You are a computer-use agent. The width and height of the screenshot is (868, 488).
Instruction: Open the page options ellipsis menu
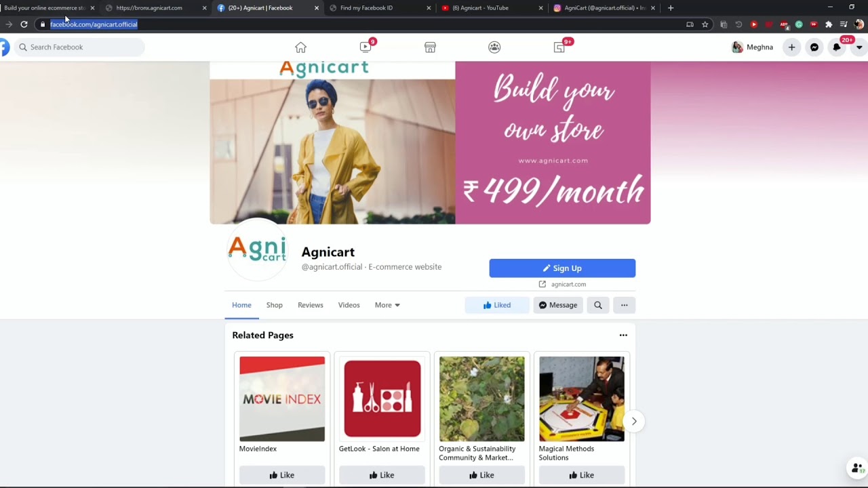pyautogui.click(x=624, y=305)
